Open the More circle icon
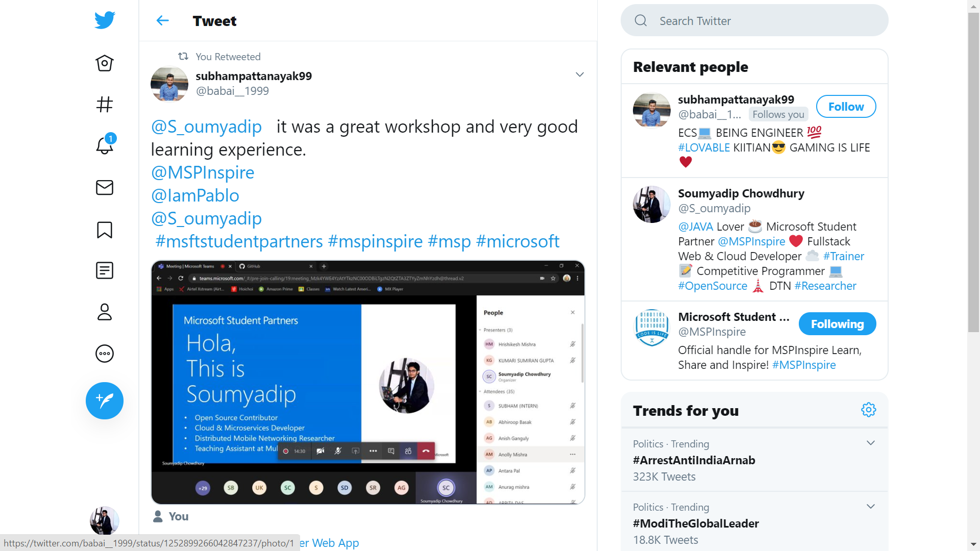The image size is (980, 551). 105,354
